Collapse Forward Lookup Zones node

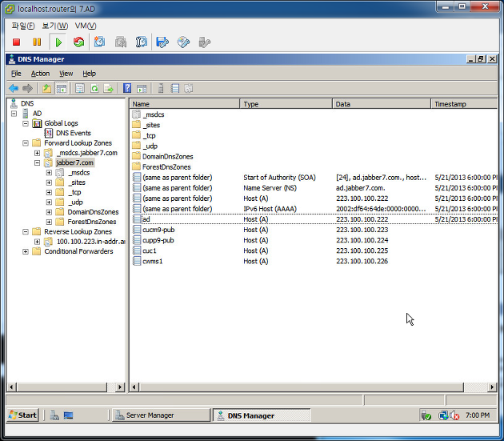tap(26, 143)
